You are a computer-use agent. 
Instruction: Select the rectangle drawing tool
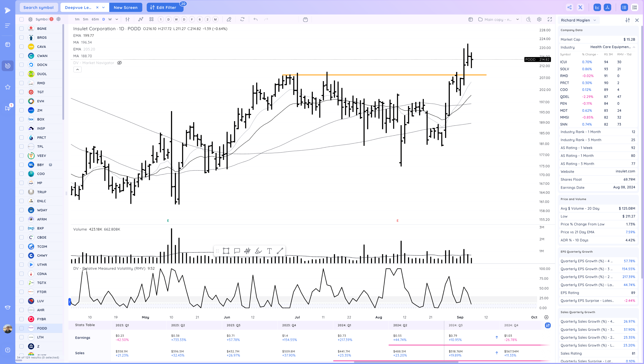(x=226, y=251)
